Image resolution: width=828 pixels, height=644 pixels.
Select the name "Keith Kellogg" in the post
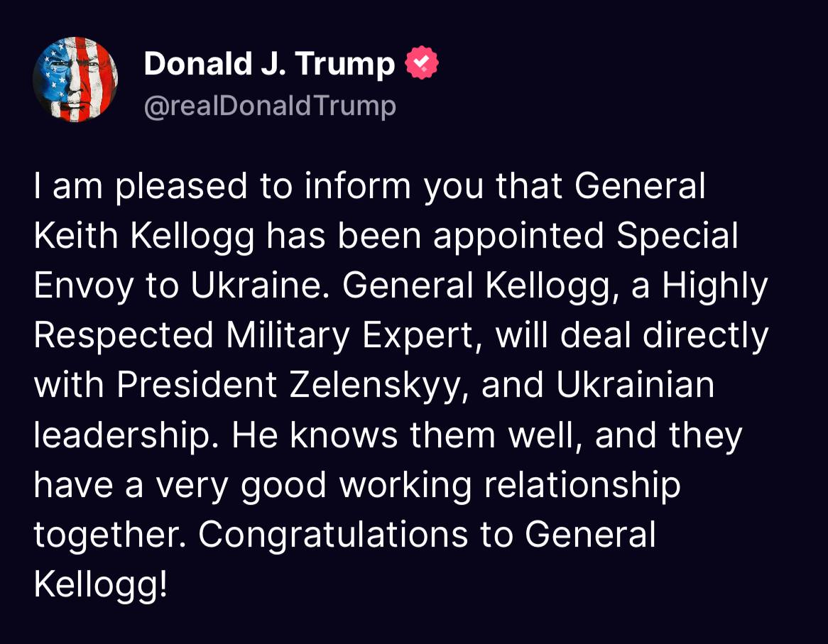point(144,237)
